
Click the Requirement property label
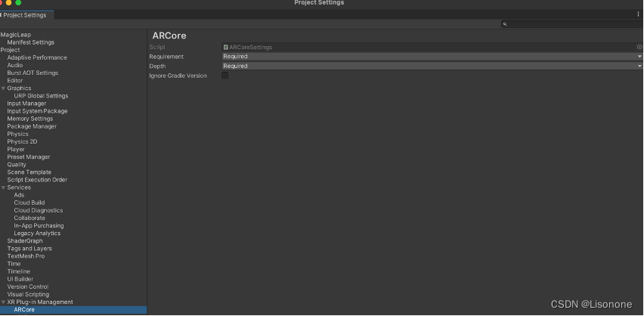point(166,57)
